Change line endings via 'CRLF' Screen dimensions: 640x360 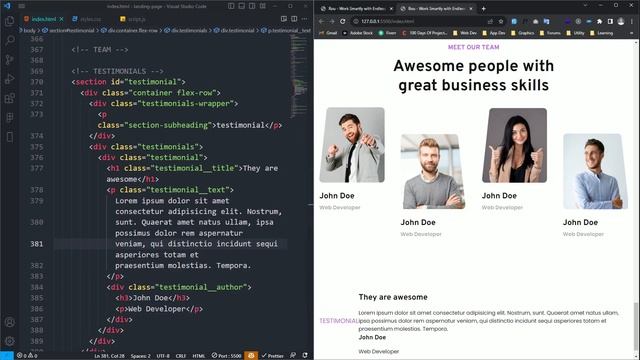[x=181, y=356]
